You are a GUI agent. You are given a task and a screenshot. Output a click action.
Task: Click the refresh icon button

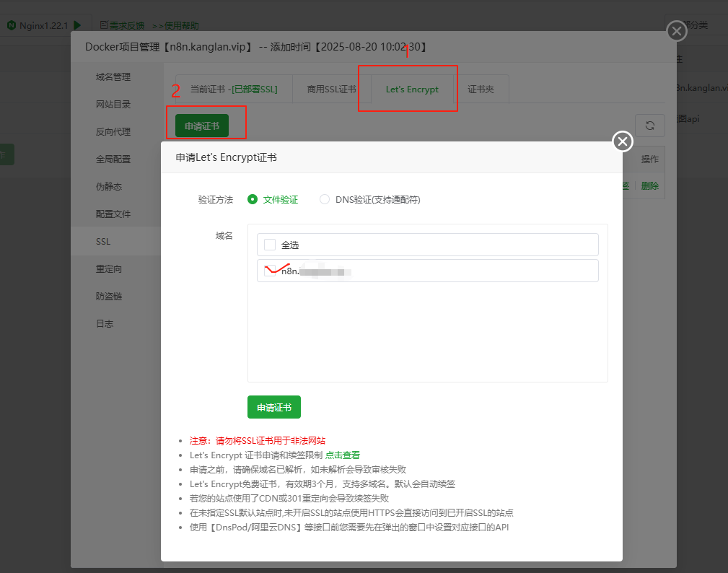point(649,126)
